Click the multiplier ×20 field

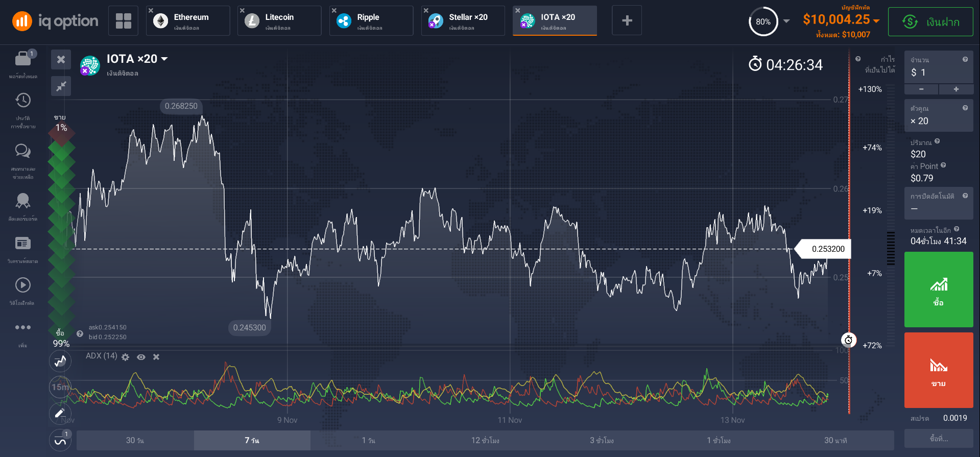coord(938,116)
